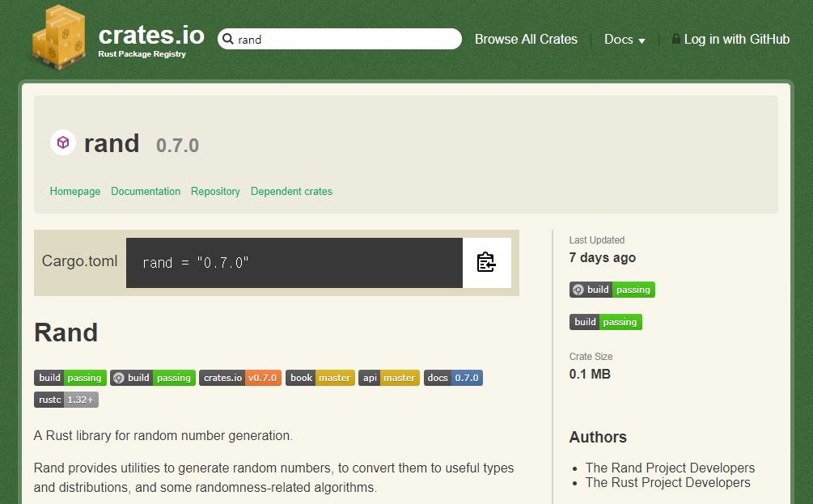Copy Cargo.toml snippet with clipboard icon

486,262
